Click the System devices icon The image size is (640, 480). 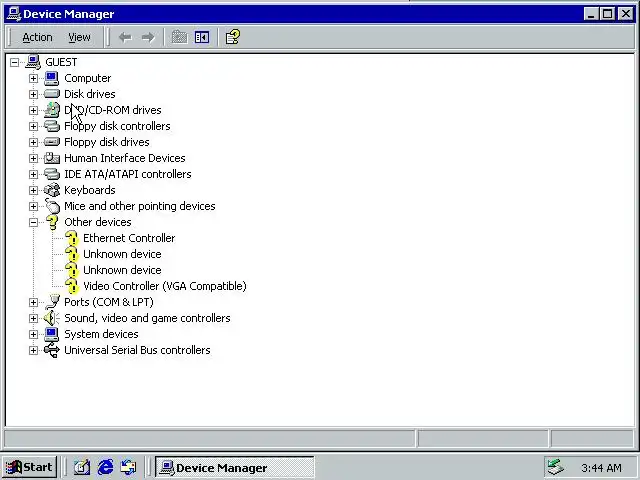click(52, 334)
